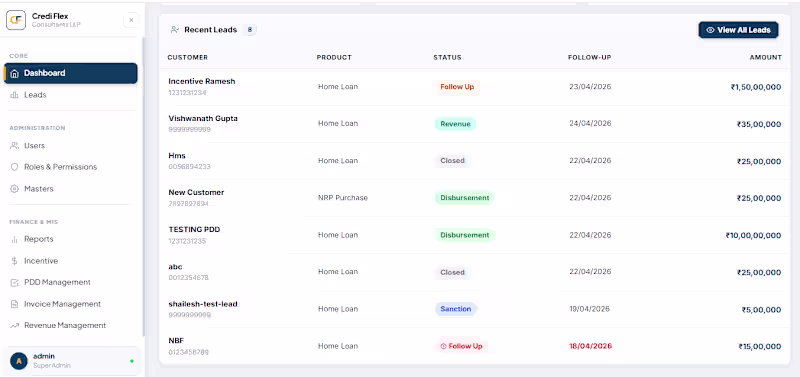Select customer New Customer
The image size is (800, 377).
[x=196, y=193]
